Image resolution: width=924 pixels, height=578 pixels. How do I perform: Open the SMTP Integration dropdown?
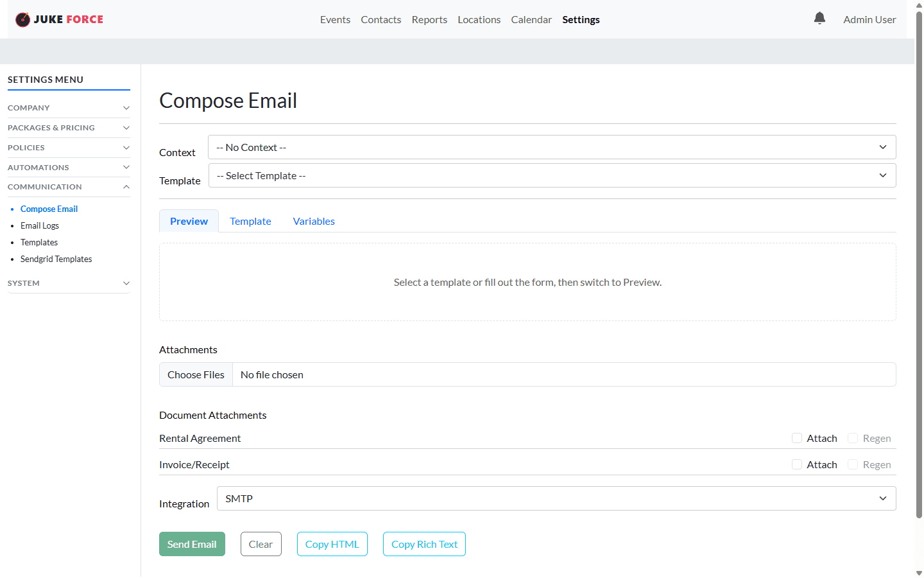(556, 498)
